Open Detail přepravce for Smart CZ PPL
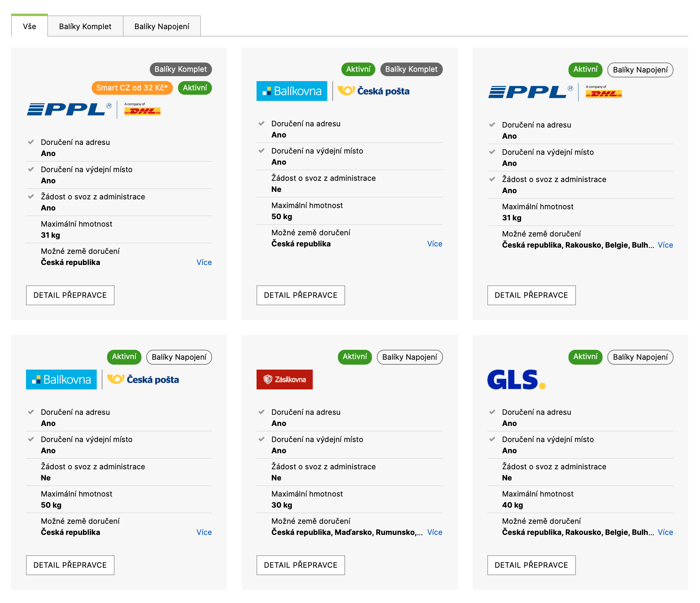The image size is (700, 603). point(70,295)
